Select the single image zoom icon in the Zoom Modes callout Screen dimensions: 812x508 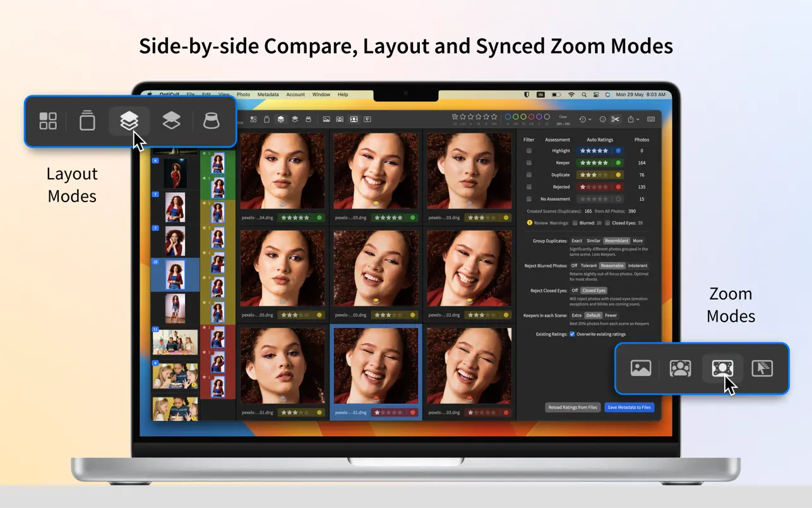[x=640, y=368]
